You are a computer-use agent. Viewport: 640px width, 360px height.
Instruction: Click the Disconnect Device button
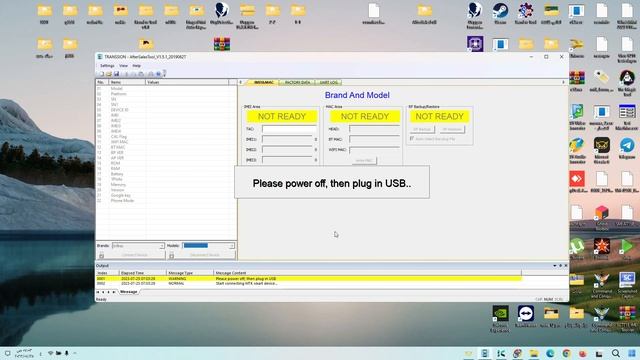click(202, 255)
